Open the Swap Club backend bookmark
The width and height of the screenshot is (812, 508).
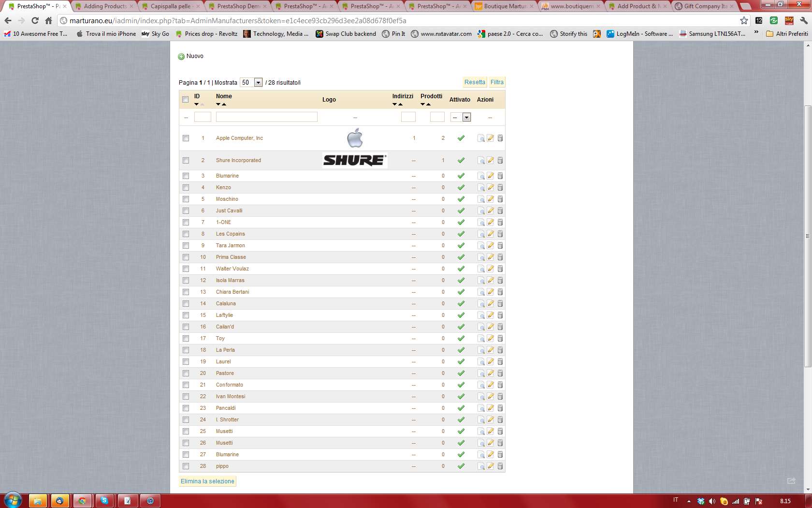click(x=346, y=33)
